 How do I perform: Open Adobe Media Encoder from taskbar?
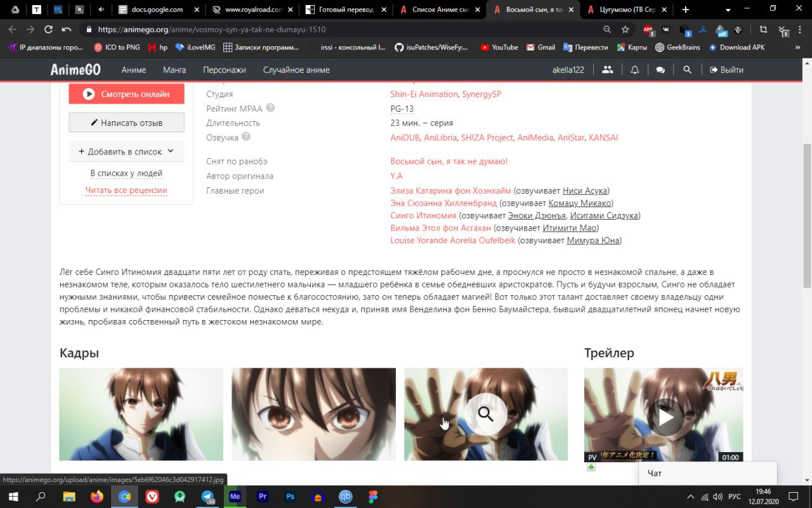(x=235, y=497)
